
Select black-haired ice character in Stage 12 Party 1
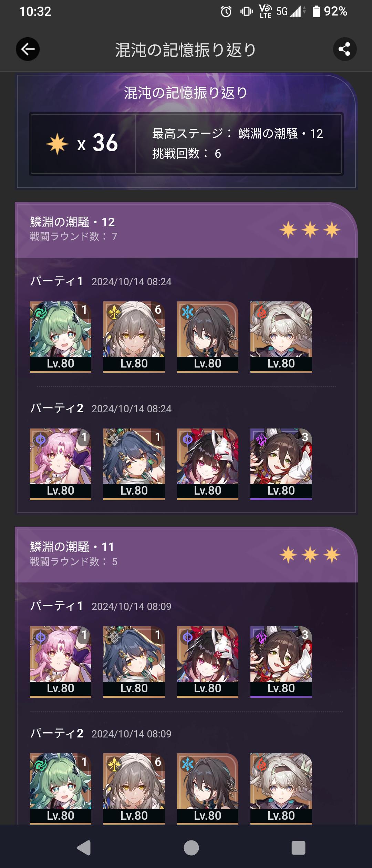pos(208,337)
